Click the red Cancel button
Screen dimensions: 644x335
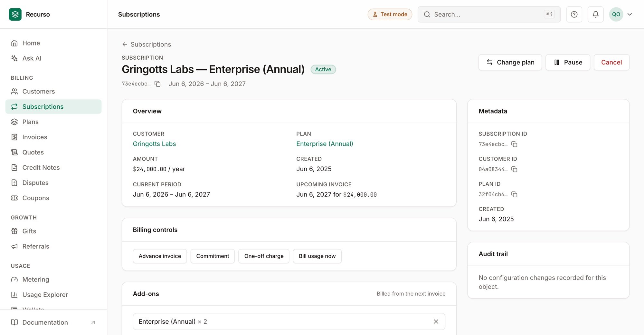pyautogui.click(x=611, y=62)
